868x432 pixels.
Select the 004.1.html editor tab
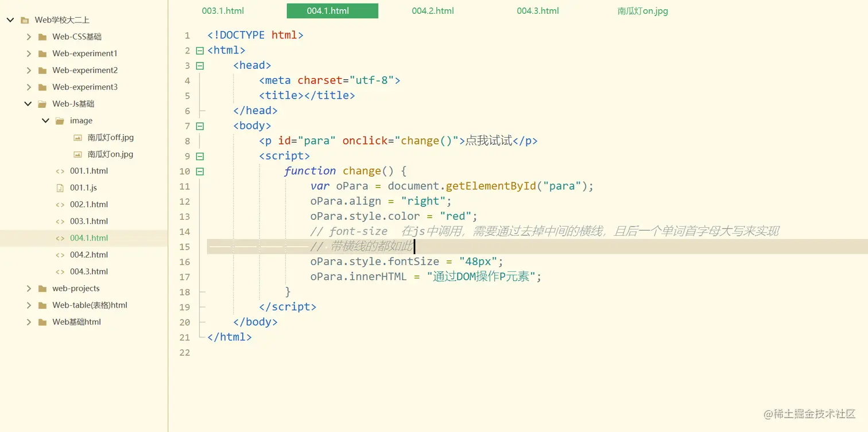click(x=332, y=11)
